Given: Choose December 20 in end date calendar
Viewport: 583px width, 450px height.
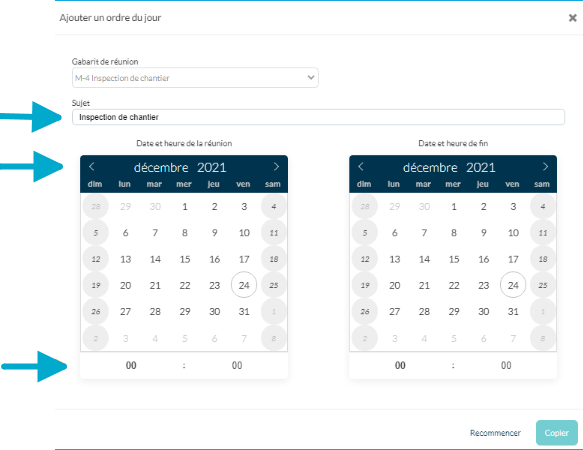Looking at the screenshot, I should point(394,285).
